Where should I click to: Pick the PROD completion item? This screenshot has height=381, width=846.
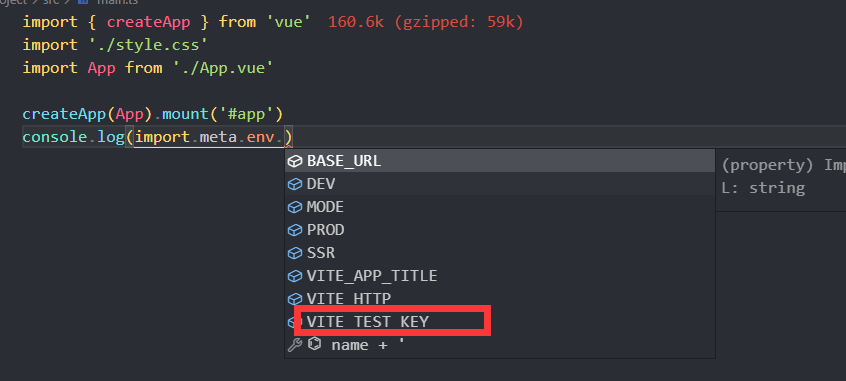[x=500, y=230]
